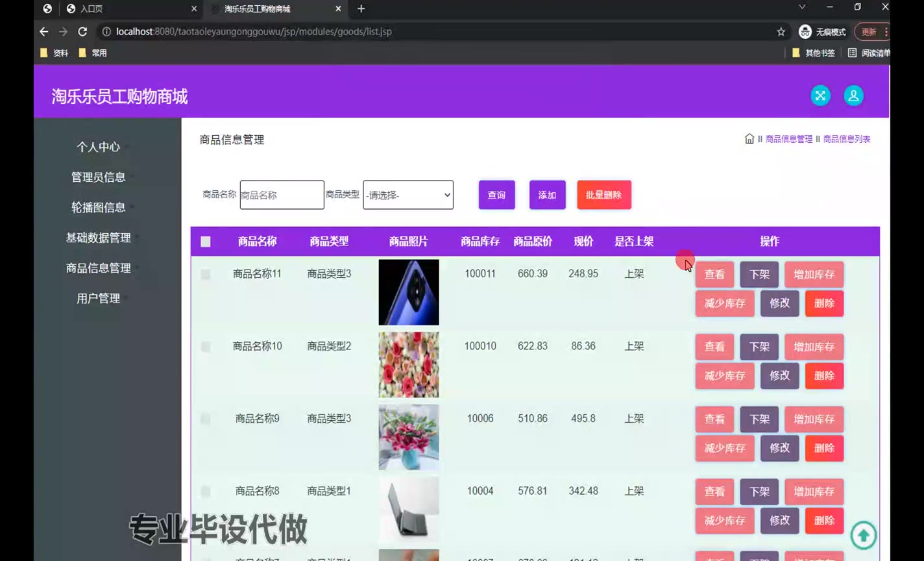
Task: Reload the page with browser refresh icon
Action: tap(82, 32)
